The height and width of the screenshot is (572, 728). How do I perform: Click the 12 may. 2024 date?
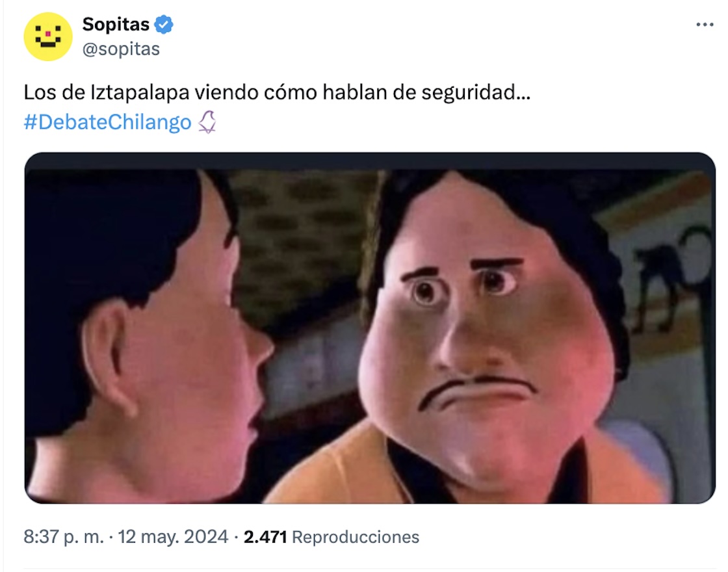coord(173,537)
